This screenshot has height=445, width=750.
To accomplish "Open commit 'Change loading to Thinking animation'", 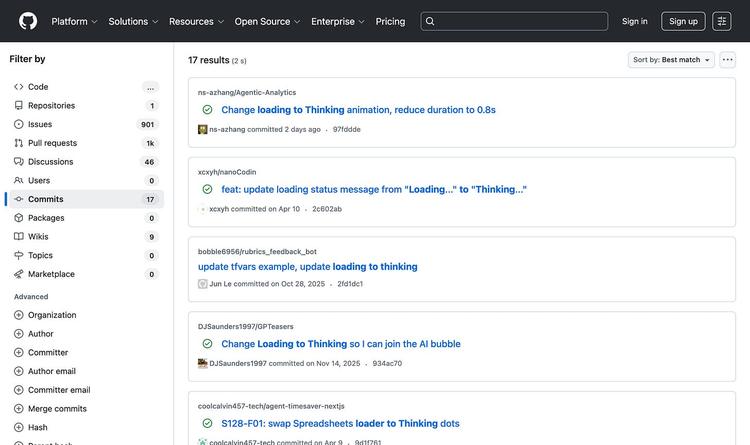I will [358, 110].
